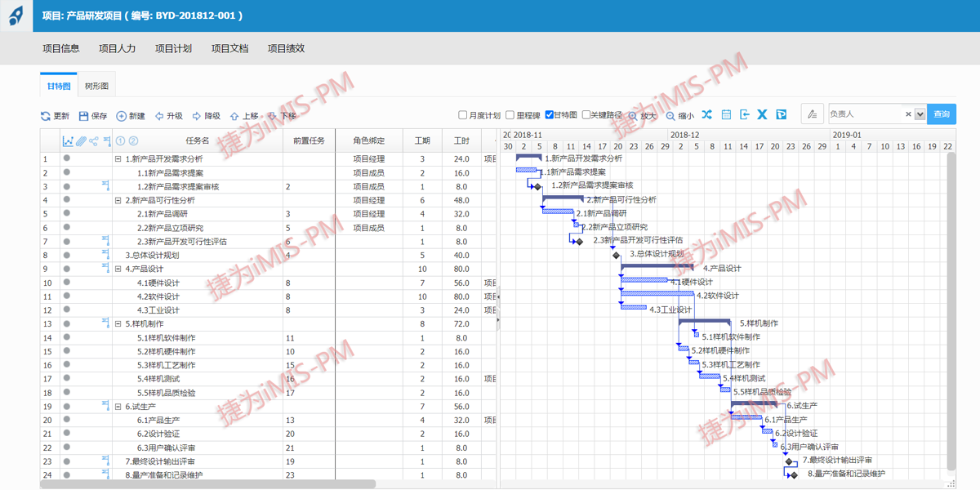Screen dimensions: 980x490
Task: Open the 项目文档 menu
Action: 229,48
